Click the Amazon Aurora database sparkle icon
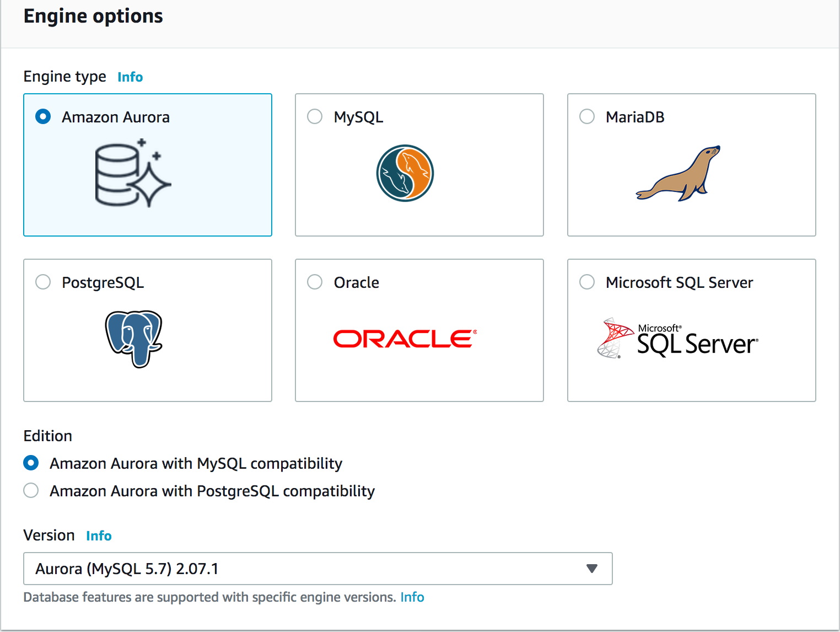The height and width of the screenshot is (632, 840). [x=133, y=173]
